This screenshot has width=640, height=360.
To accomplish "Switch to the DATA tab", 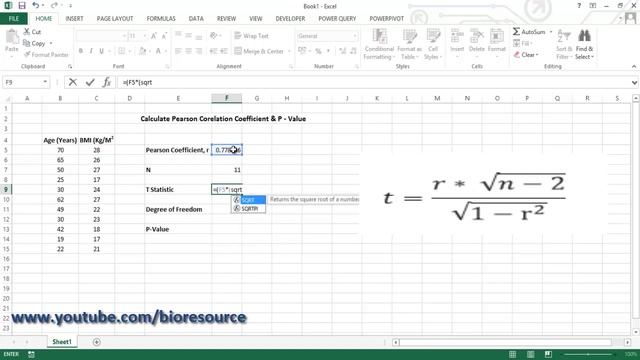I will point(196,18).
